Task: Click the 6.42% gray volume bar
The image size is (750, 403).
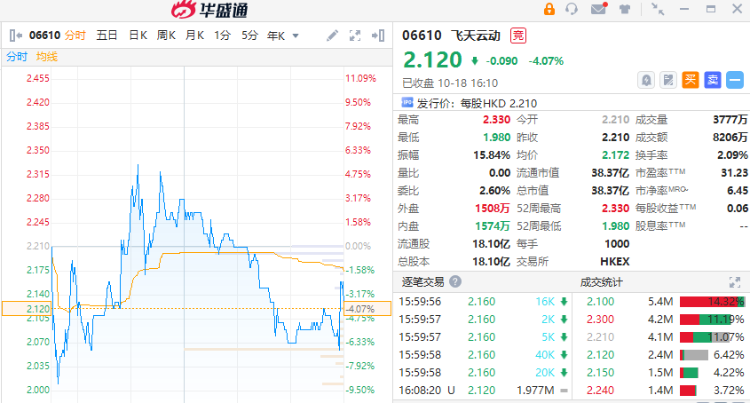Action: (x=694, y=355)
